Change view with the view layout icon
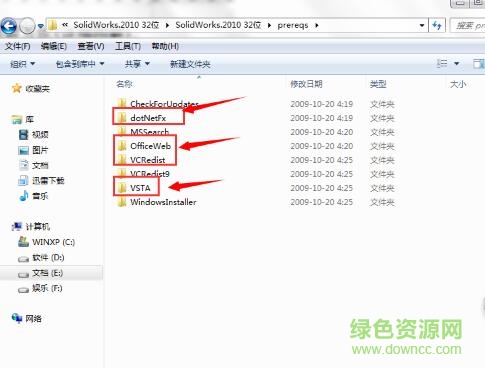 (442, 63)
